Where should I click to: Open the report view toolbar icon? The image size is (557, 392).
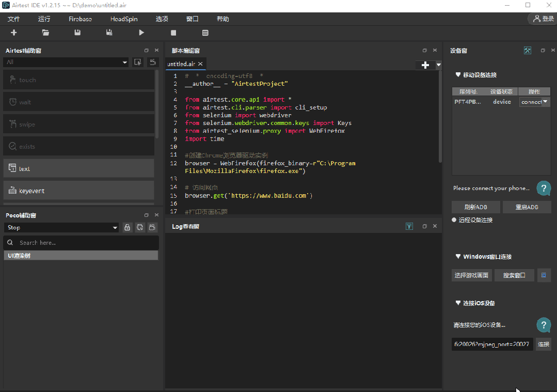tap(205, 33)
